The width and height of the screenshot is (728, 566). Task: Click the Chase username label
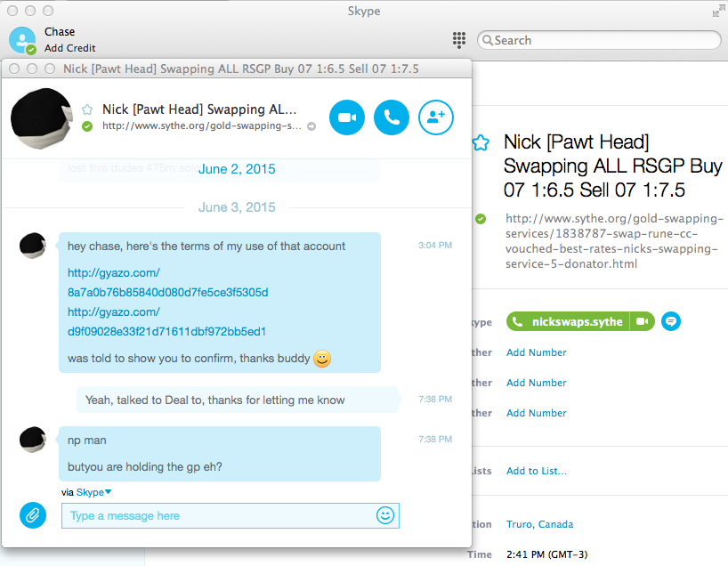[x=60, y=31]
